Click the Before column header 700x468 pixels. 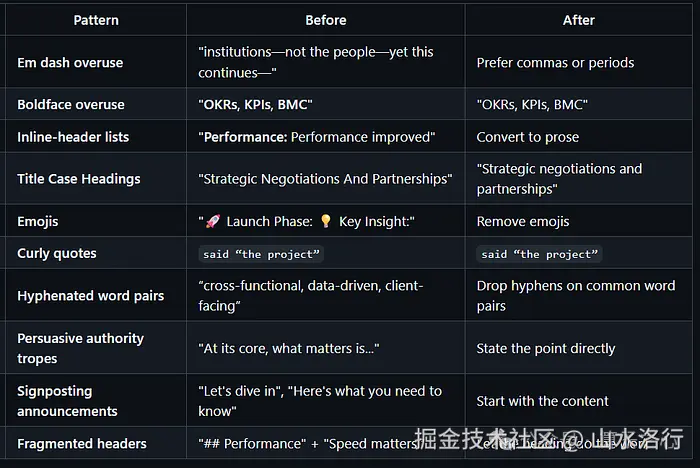(326, 19)
